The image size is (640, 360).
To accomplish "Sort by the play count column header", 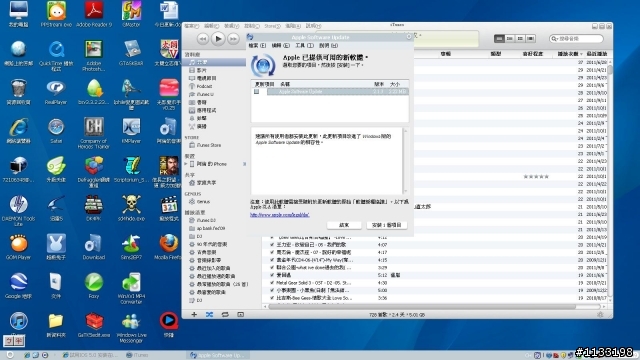I will point(569,54).
